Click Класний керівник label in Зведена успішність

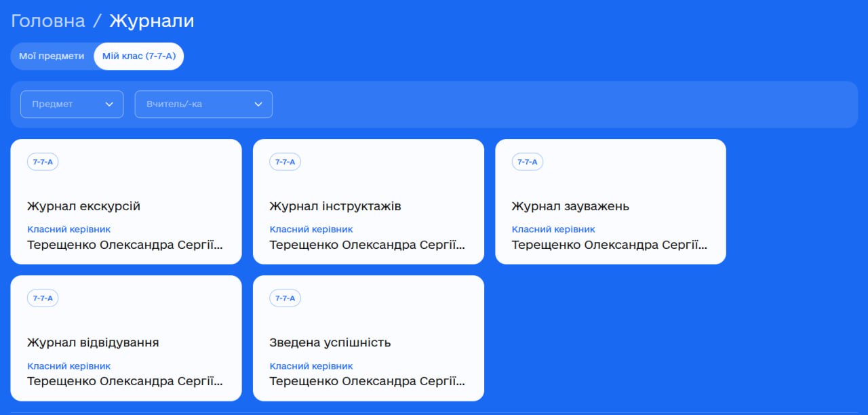click(311, 365)
